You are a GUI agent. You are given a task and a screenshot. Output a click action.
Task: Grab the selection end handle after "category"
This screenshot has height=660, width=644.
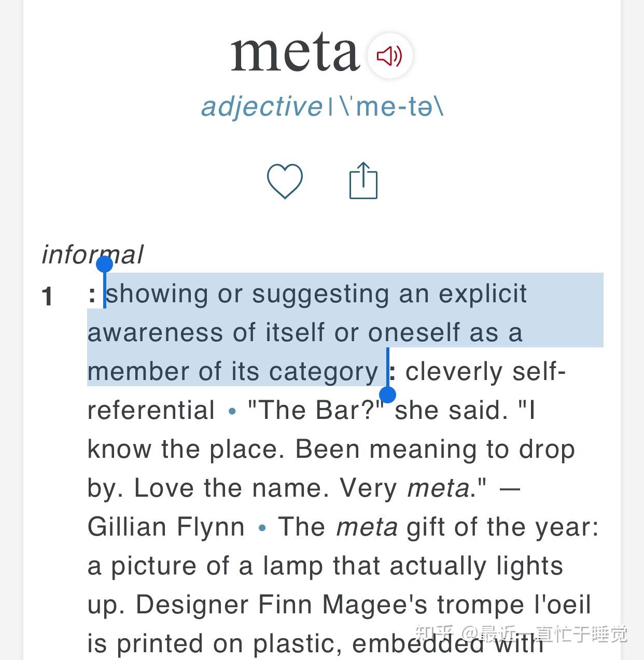pyautogui.click(x=387, y=395)
